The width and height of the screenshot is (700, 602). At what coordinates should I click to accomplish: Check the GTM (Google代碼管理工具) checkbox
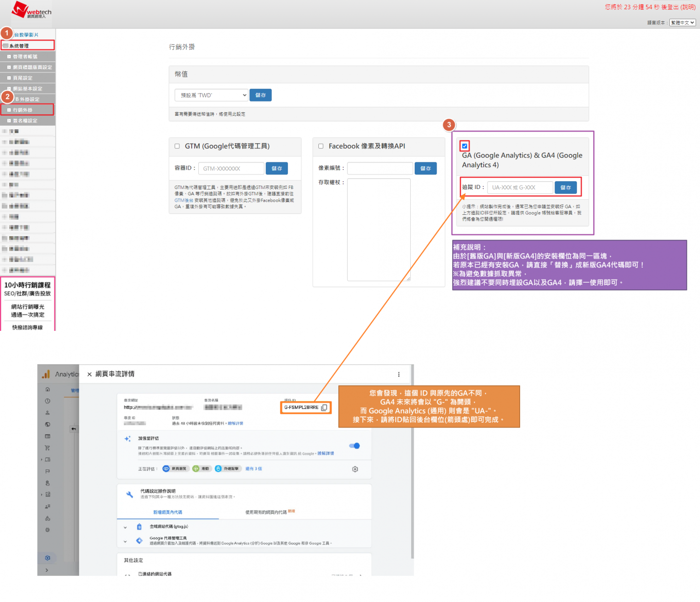(x=177, y=146)
